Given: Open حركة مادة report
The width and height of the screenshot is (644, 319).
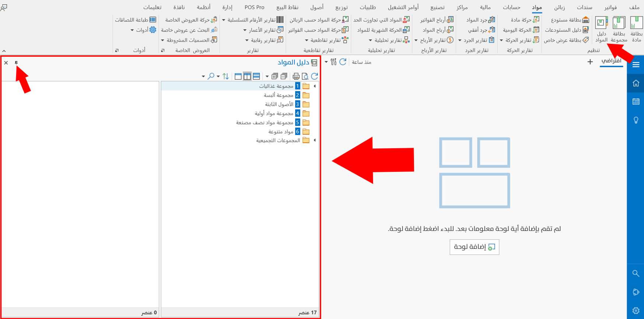Looking at the screenshot, I should (x=525, y=20).
